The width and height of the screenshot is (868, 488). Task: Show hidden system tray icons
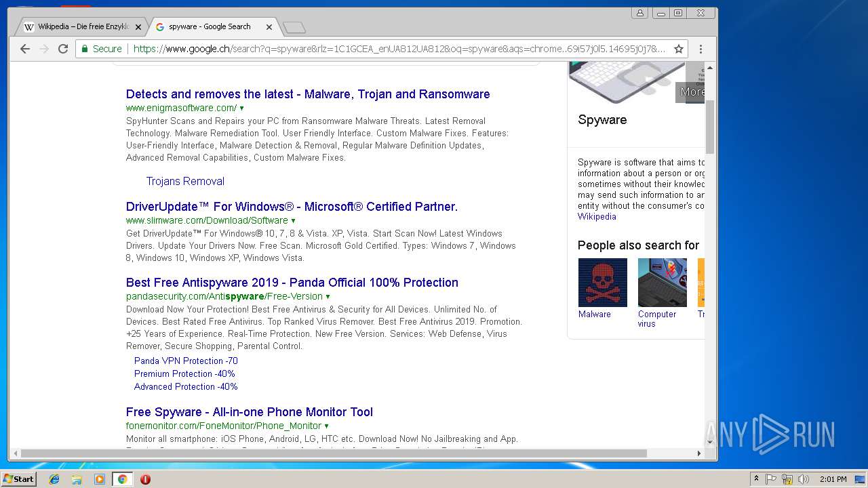click(756, 479)
